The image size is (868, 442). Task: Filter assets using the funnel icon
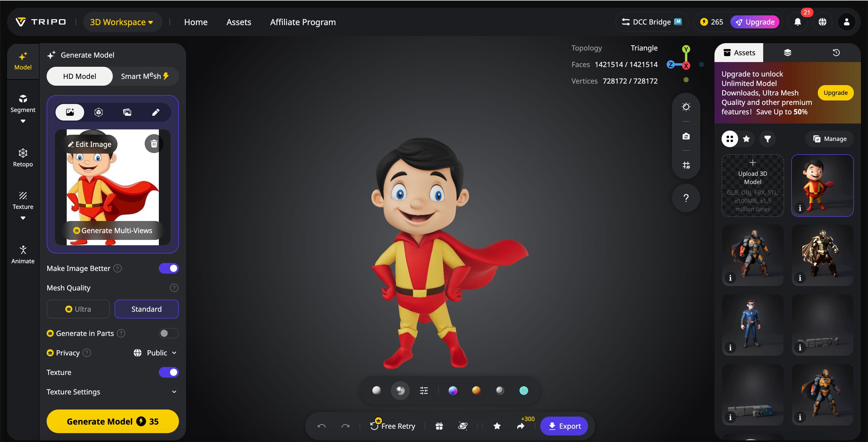pyautogui.click(x=768, y=139)
